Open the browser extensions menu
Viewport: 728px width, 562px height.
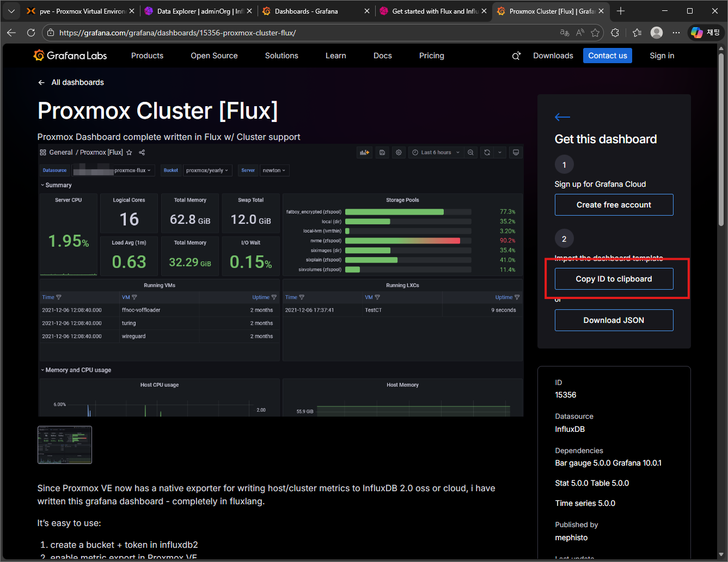pyautogui.click(x=615, y=33)
